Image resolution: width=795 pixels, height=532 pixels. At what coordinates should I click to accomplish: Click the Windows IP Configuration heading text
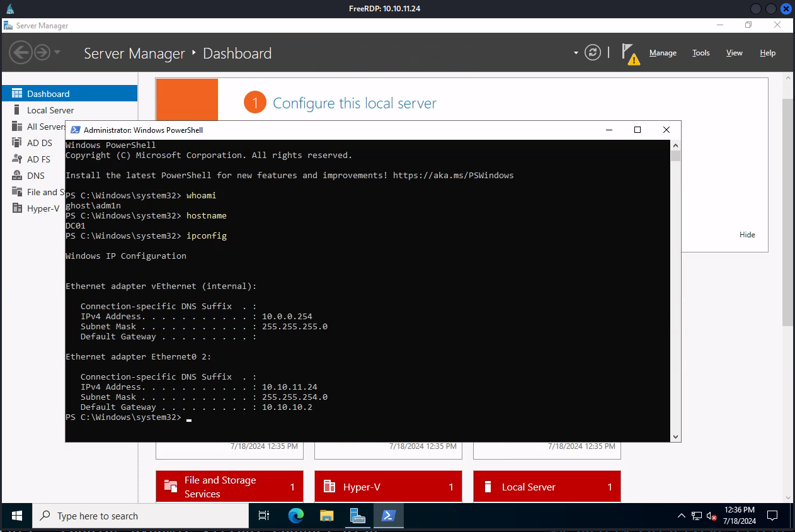tap(126, 256)
